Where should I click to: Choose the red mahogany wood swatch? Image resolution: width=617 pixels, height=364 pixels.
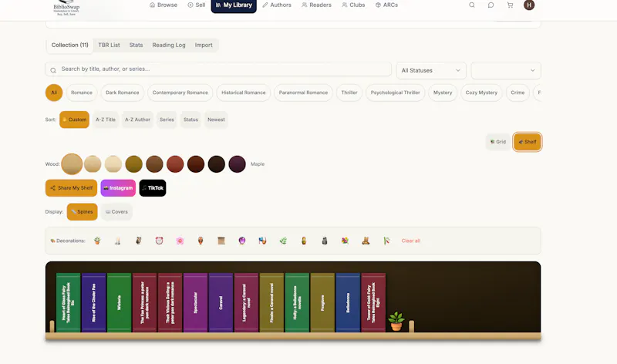pyautogui.click(x=175, y=164)
